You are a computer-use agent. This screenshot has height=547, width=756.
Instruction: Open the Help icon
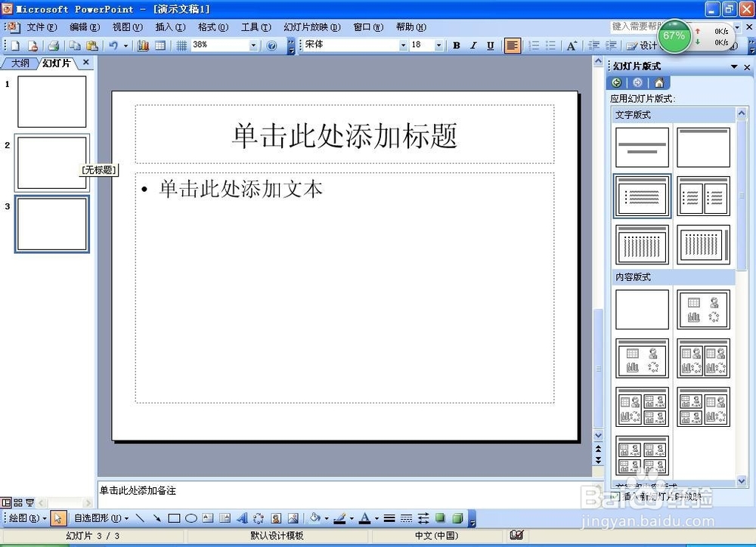272,45
